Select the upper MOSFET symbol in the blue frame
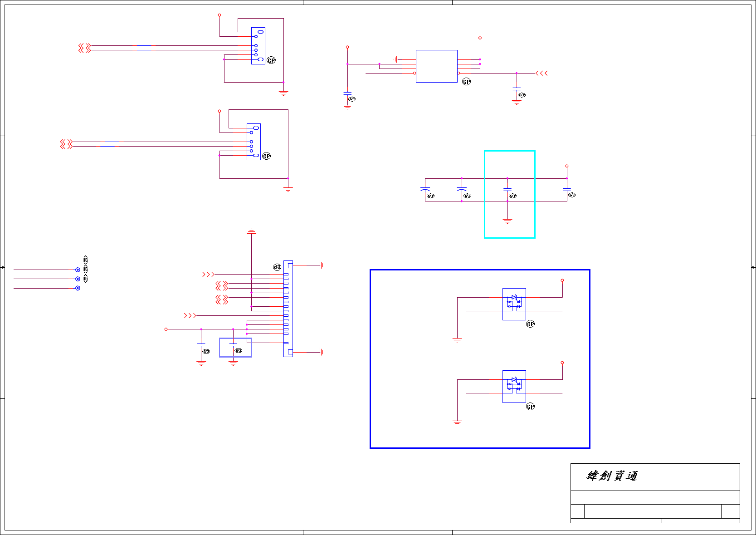Viewport: 756px width, 535px height. coord(514,304)
